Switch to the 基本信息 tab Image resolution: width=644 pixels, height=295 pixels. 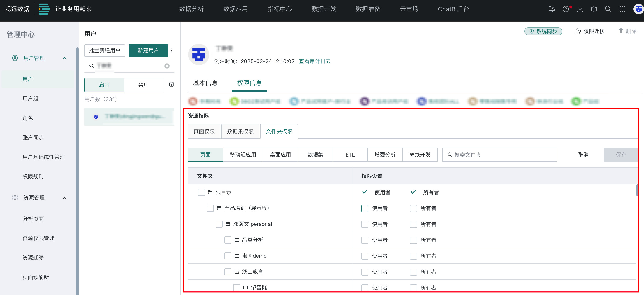[x=205, y=83]
